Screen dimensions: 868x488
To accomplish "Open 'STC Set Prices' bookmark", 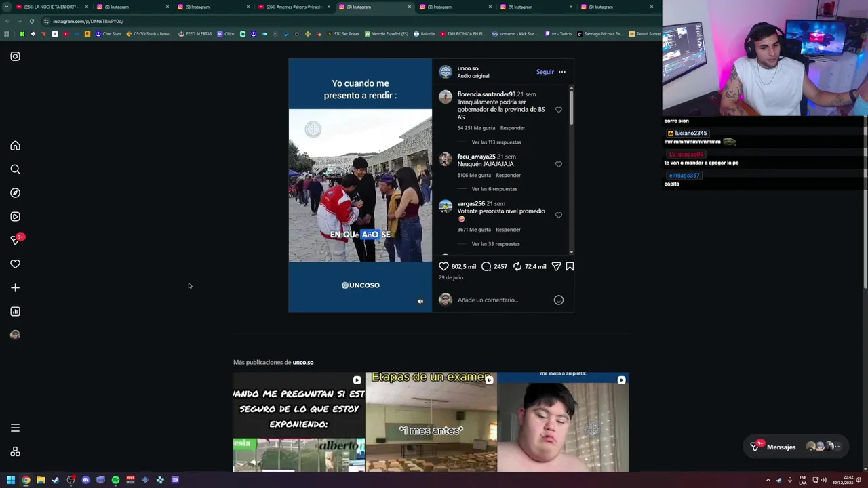I will click(x=343, y=34).
